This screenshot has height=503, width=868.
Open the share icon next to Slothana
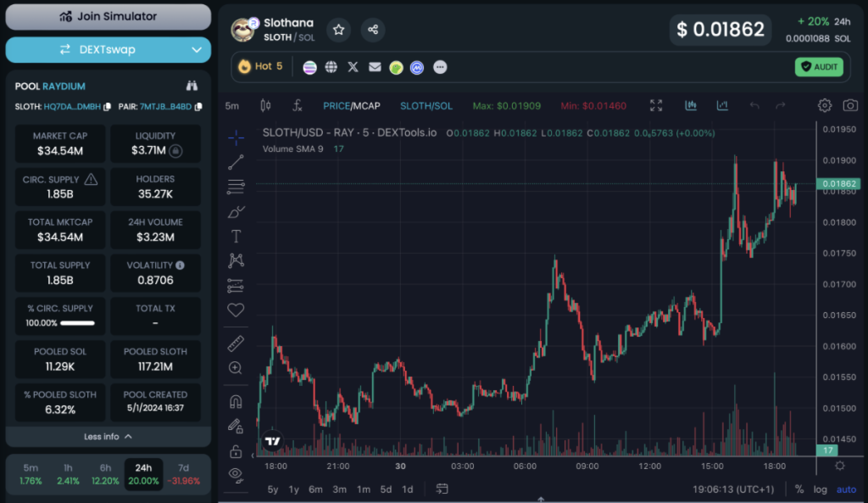[x=373, y=30]
